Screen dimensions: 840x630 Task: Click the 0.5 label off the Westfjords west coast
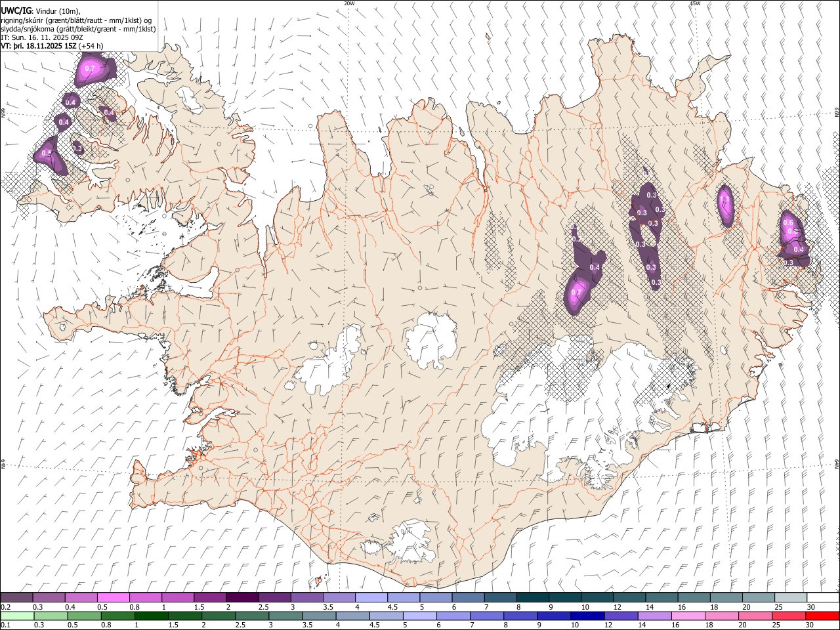click(x=47, y=154)
